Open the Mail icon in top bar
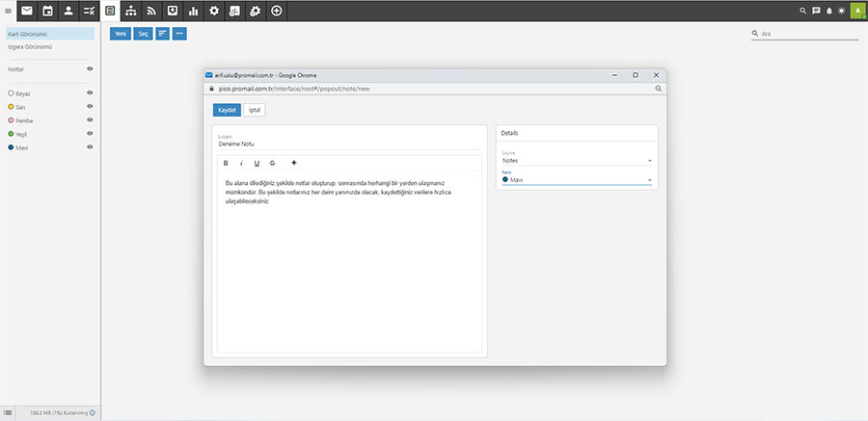Screen dimensions: 868x421 coord(26,11)
